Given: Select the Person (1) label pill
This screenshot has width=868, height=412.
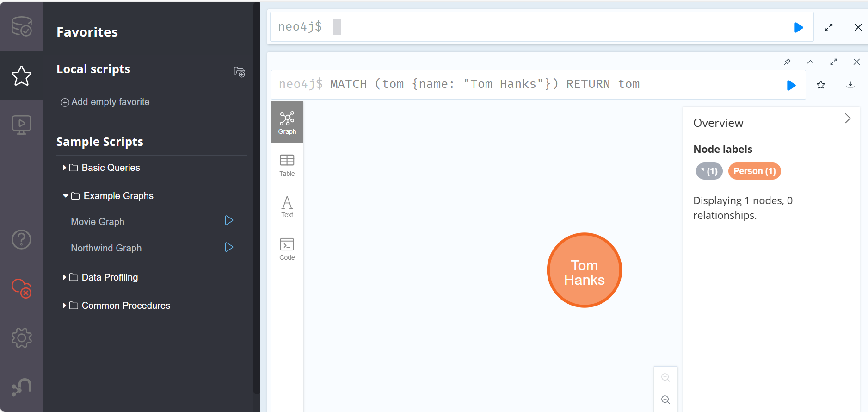Looking at the screenshot, I should coord(755,171).
